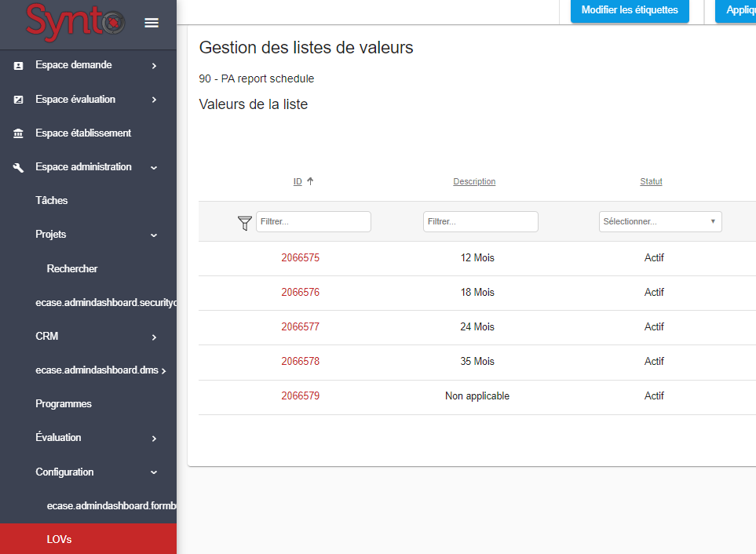This screenshot has width=756, height=554.
Task: Click the 12 Mois description cell
Action: tap(477, 257)
